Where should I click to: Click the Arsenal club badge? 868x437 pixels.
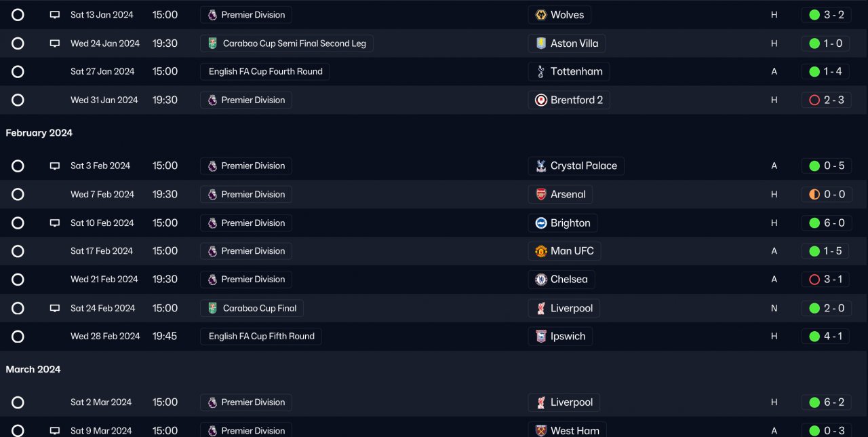point(541,195)
